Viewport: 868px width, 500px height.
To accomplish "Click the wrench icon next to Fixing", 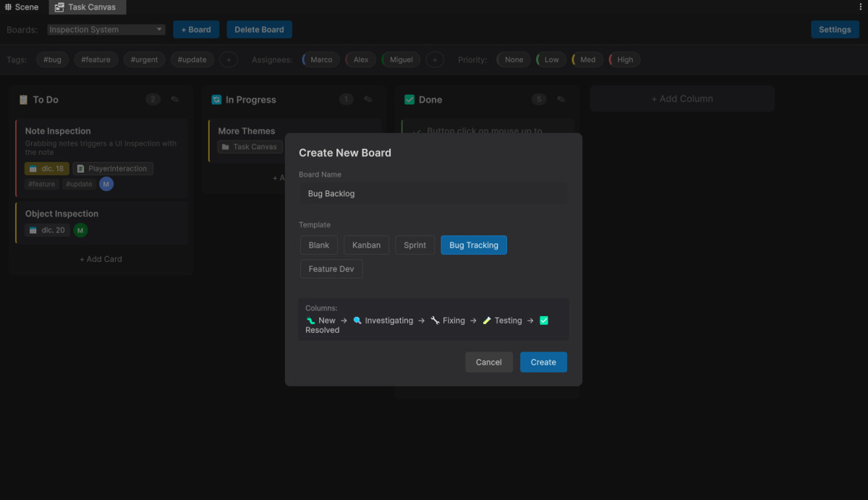I will (435, 320).
